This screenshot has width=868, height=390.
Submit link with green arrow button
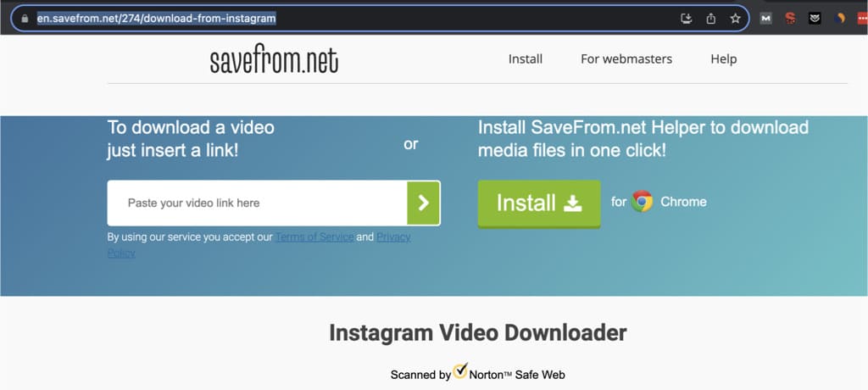click(x=424, y=203)
